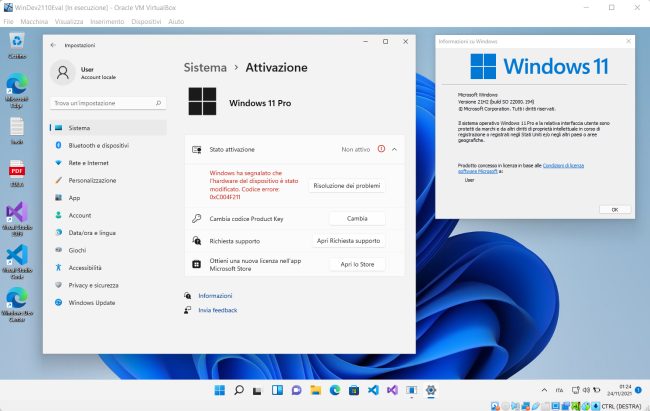Screen dimensions: 650x411
Task: Navigate to Sistema in breadcrumb
Action: (x=205, y=68)
